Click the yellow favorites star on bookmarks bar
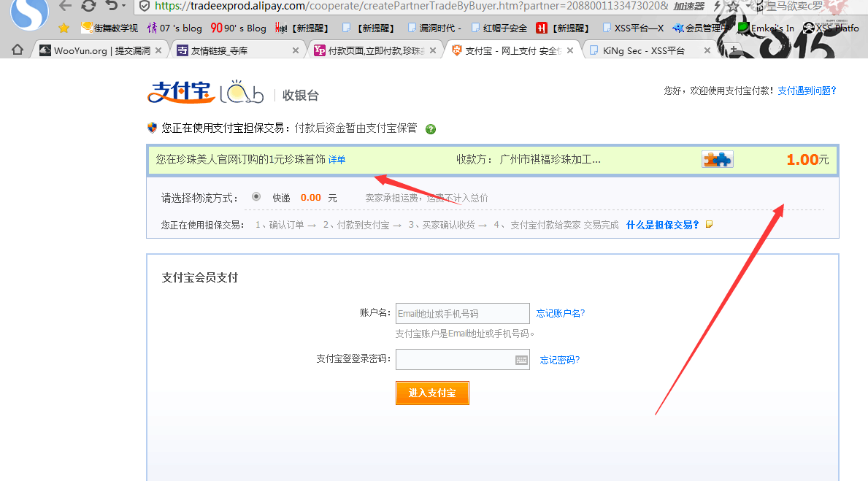Image resolution: width=868 pixels, height=481 pixels. tap(64, 28)
